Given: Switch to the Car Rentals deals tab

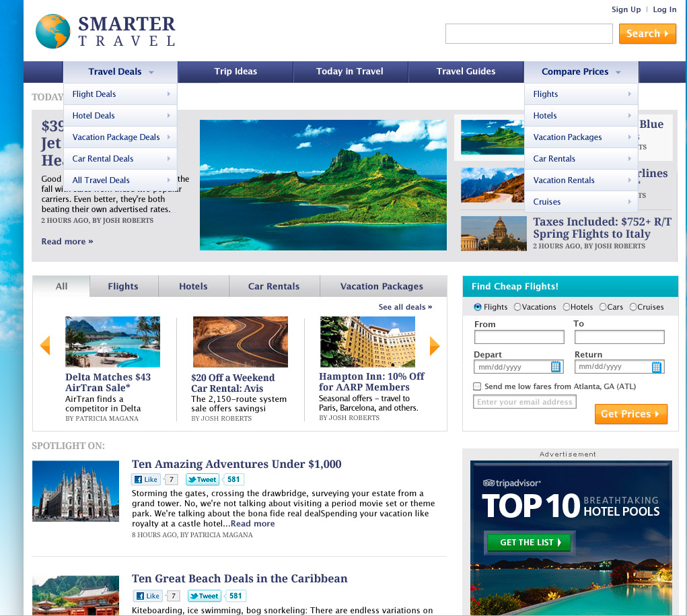Looking at the screenshot, I should pyautogui.click(x=275, y=286).
